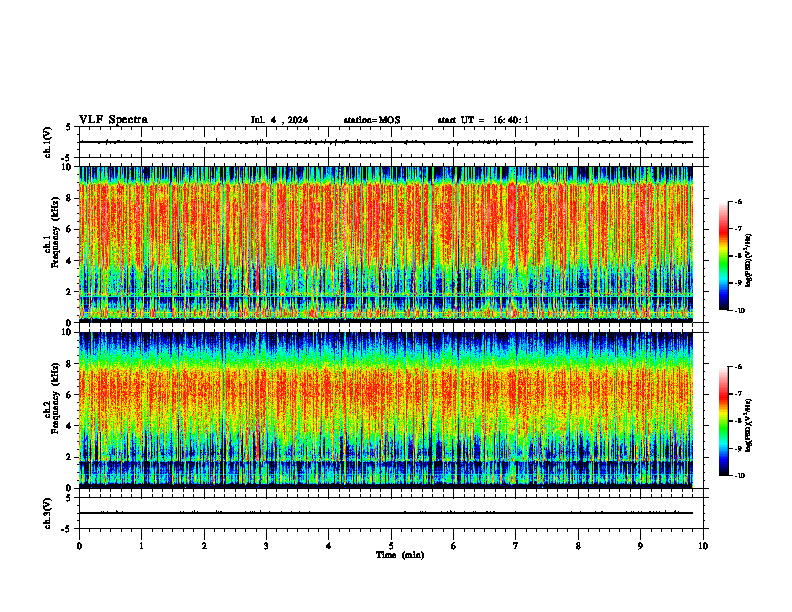Click time-axis tick label '8'
The image size is (792, 612).
coord(578,546)
